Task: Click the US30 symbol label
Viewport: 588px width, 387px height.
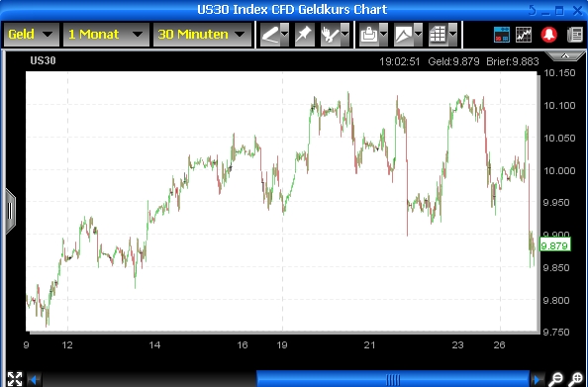Action: point(44,60)
